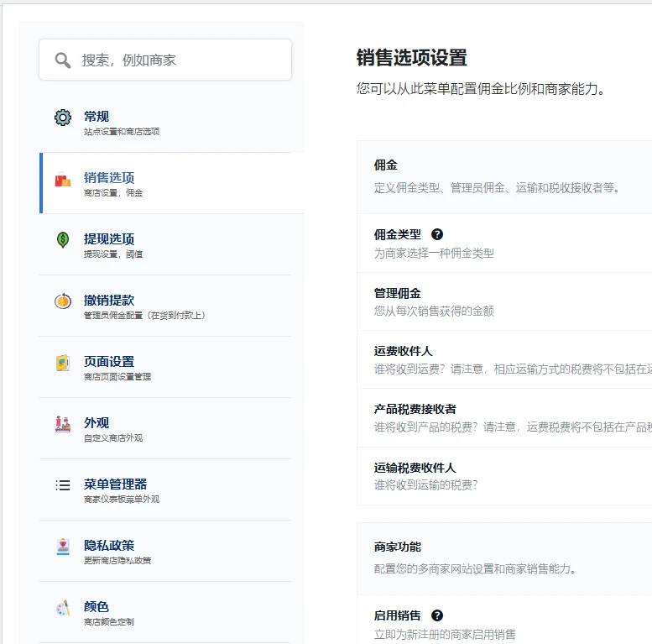This screenshot has height=644, width=652.
Task: Click the 商家功能 section title
Action: tap(398, 547)
